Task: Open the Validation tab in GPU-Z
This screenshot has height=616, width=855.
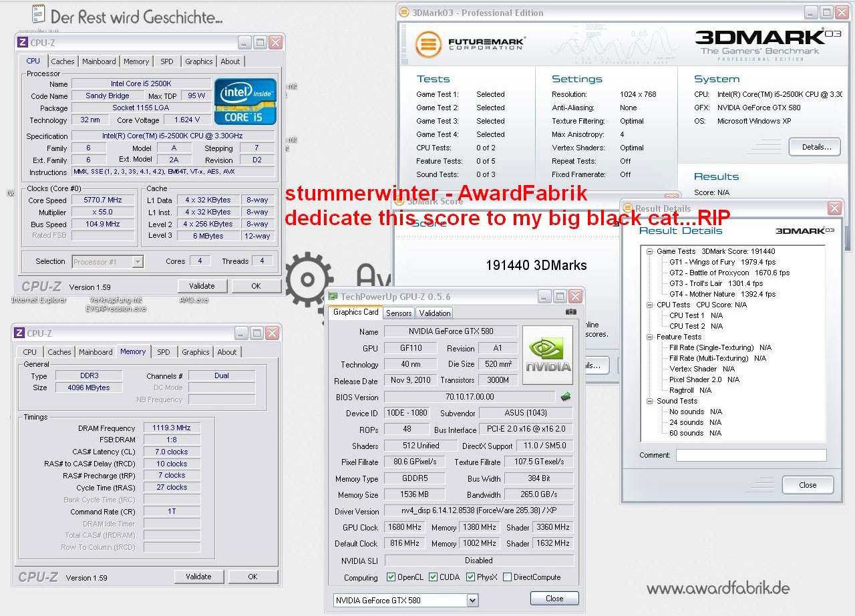Action: pyautogui.click(x=435, y=313)
